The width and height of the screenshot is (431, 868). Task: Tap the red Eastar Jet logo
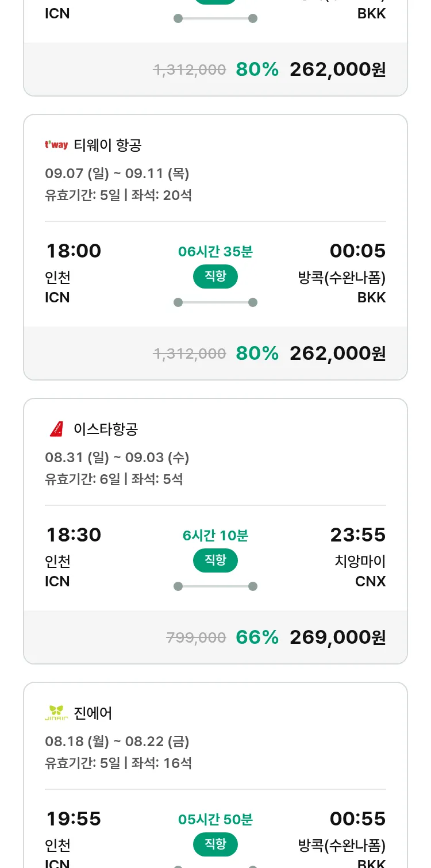coord(56,429)
